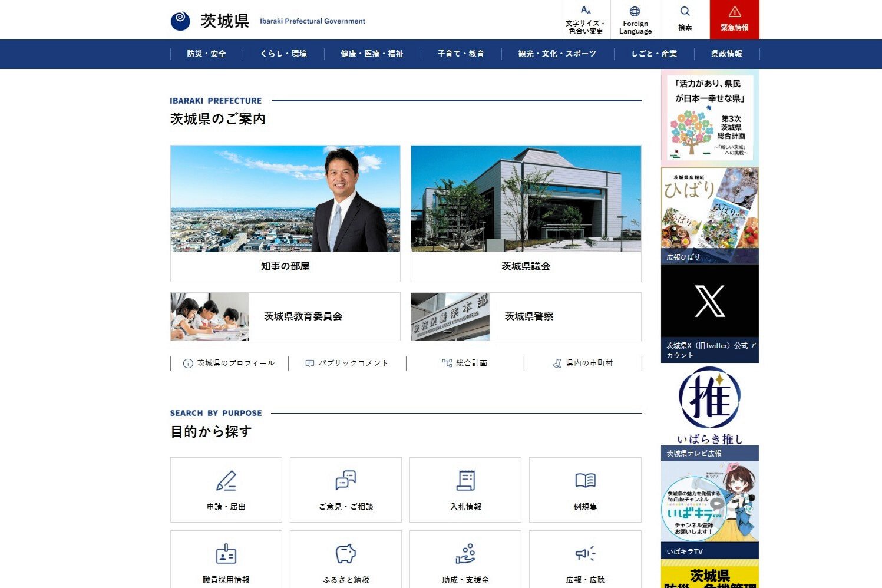The width and height of the screenshot is (882, 588).
Task: Open the 茨城県警察 building sign photo
Action: point(450,316)
